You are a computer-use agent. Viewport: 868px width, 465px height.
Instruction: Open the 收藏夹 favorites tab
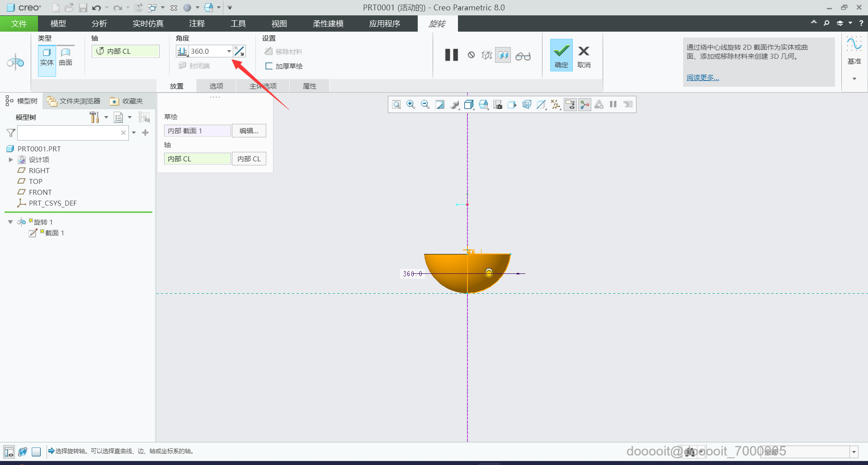[127, 101]
